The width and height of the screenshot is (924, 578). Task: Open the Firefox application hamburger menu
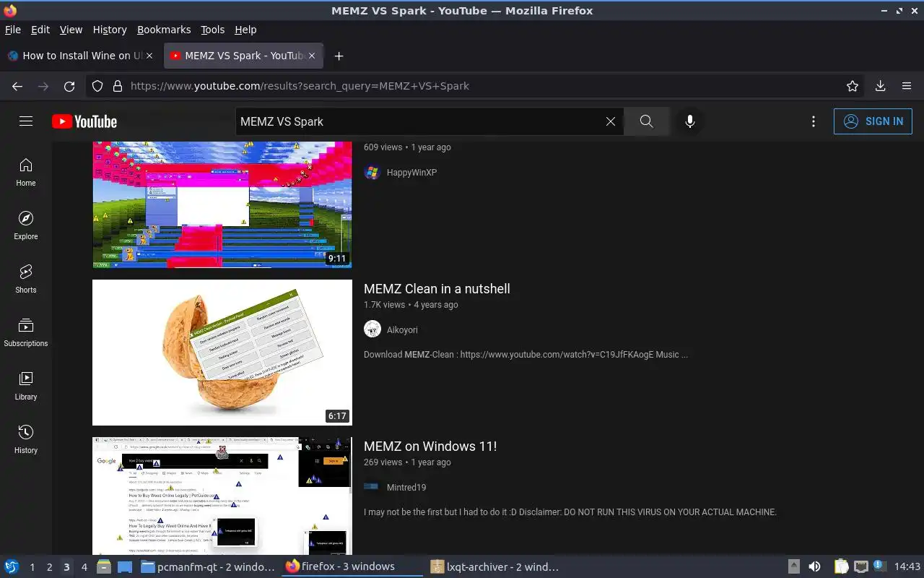pos(907,86)
